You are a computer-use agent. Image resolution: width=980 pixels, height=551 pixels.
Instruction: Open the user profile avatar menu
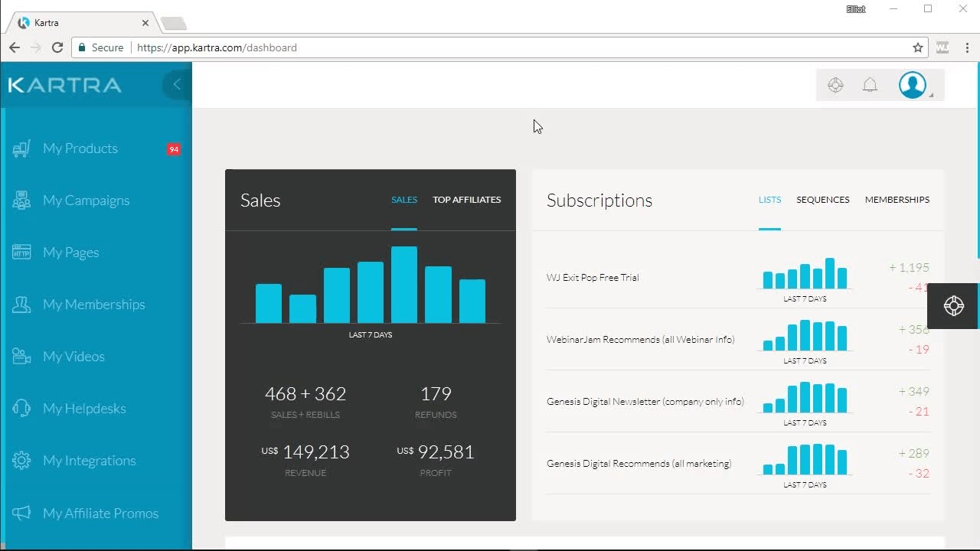tap(913, 85)
